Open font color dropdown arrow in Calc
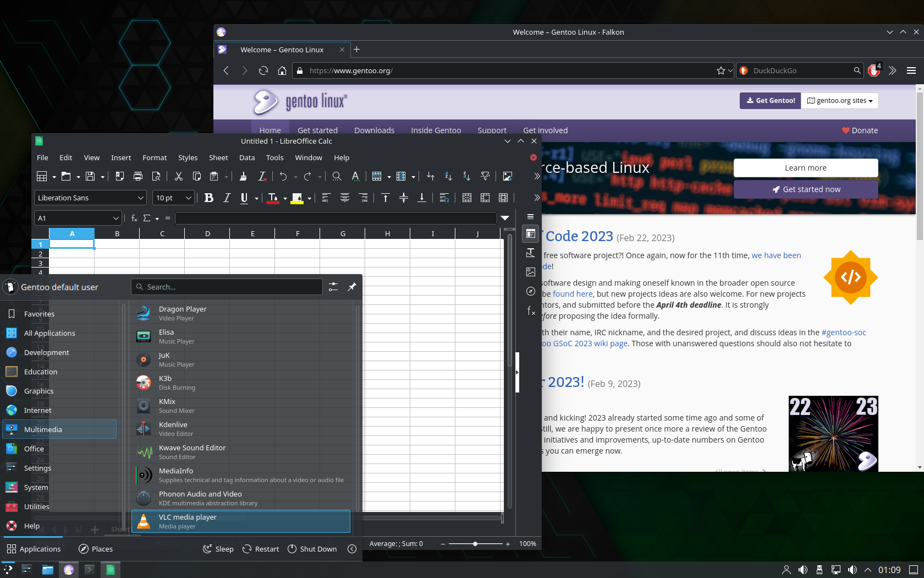 coord(285,199)
